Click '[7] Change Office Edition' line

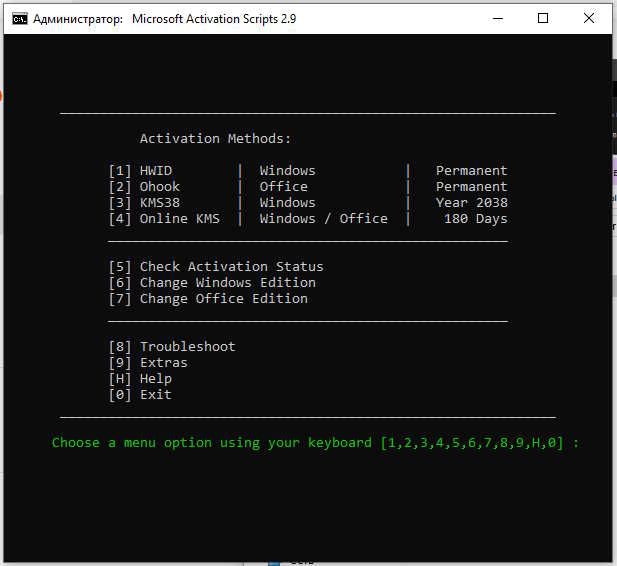click(208, 299)
